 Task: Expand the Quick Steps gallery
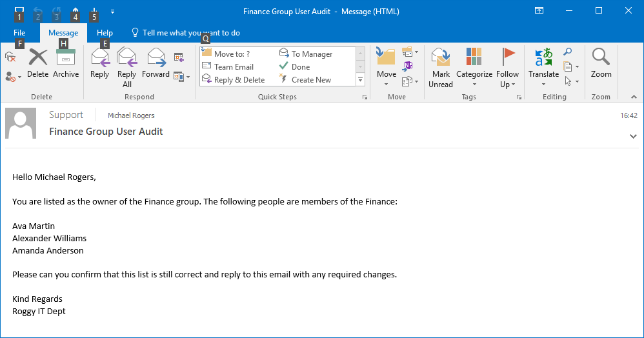coord(361,80)
